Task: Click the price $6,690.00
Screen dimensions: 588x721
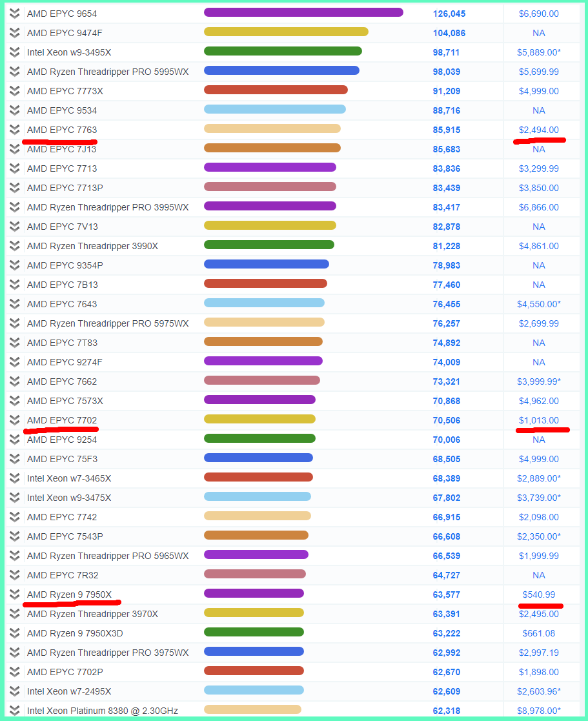Action: point(539,14)
